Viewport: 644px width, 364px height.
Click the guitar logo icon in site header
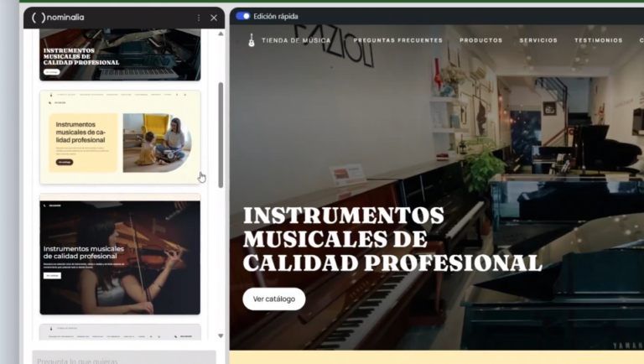pyautogui.click(x=252, y=40)
